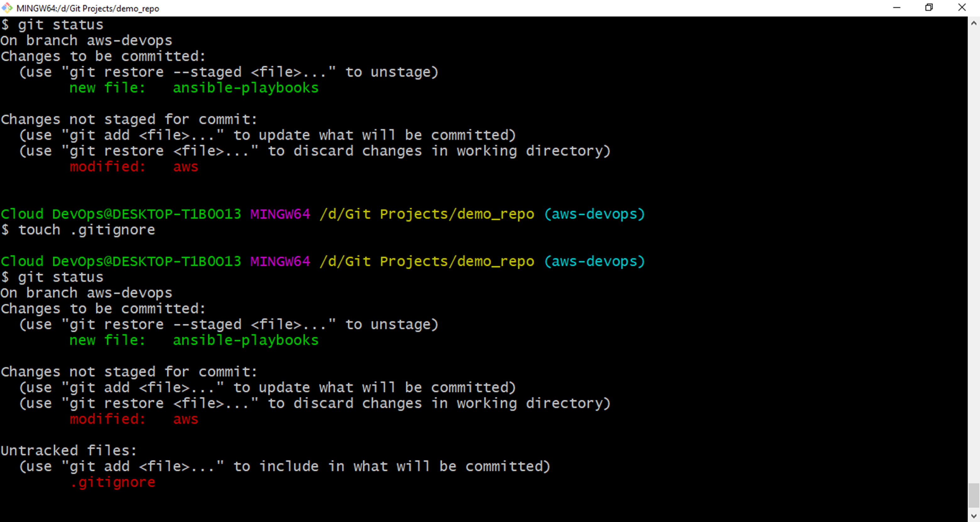
Task: Click the magenta MINGW64 prompt label
Action: pos(280,214)
